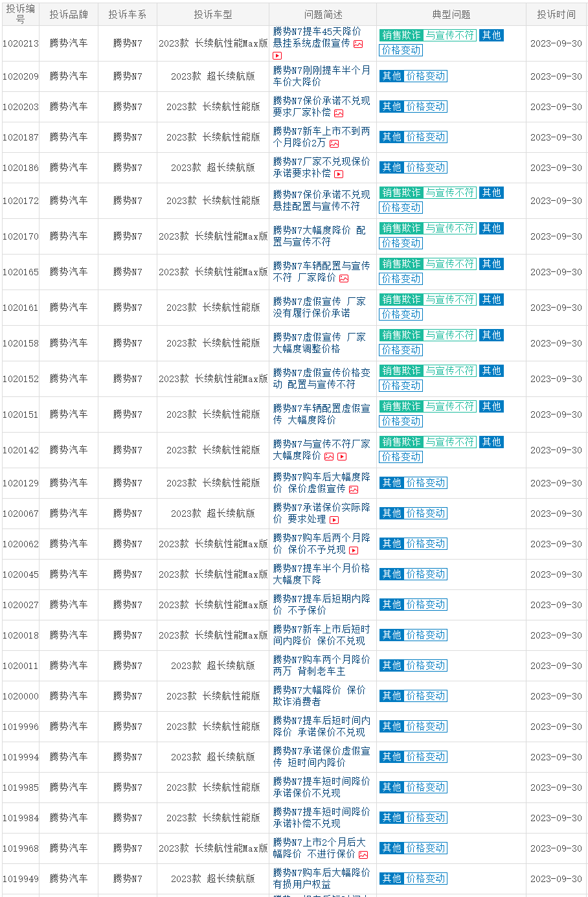Click '销售欺诈' tag in row 1020151
Screen dimensions: 588x897
(x=401, y=407)
